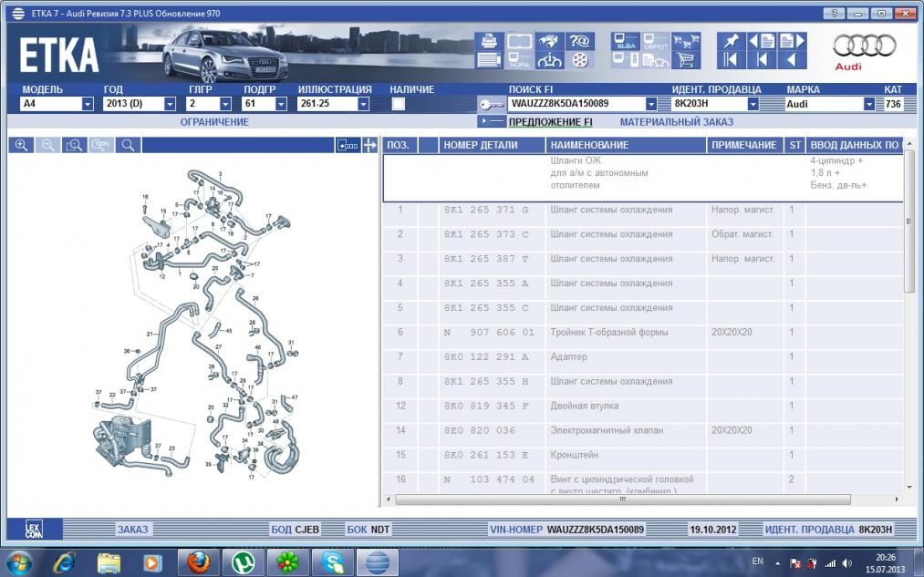The width and height of the screenshot is (924, 577).
Task: Click the scroll-right arrow of the horizontal scrollbar
Action: pyautogui.click(x=897, y=500)
